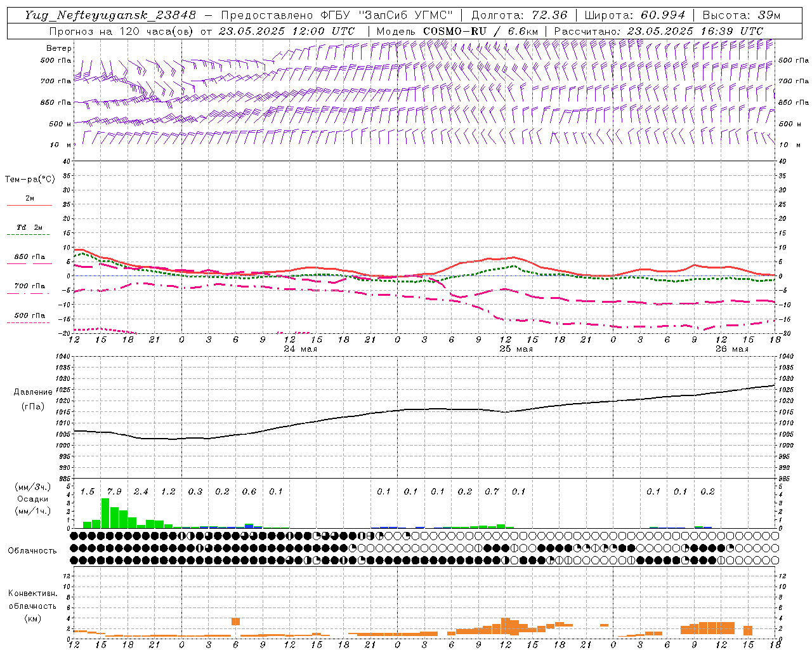Image resolution: width=812 pixels, height=650 pixels.
Task: Click the '(мм/3ч.)' precipitation unit label
Action: tap(33, 487)
